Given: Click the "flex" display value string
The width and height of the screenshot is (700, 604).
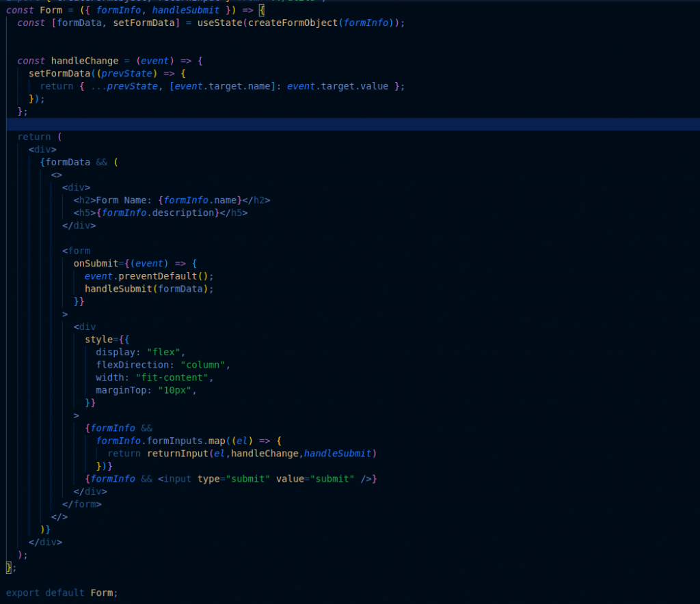Looking at the screenshot, I should [x=163, y=352].
